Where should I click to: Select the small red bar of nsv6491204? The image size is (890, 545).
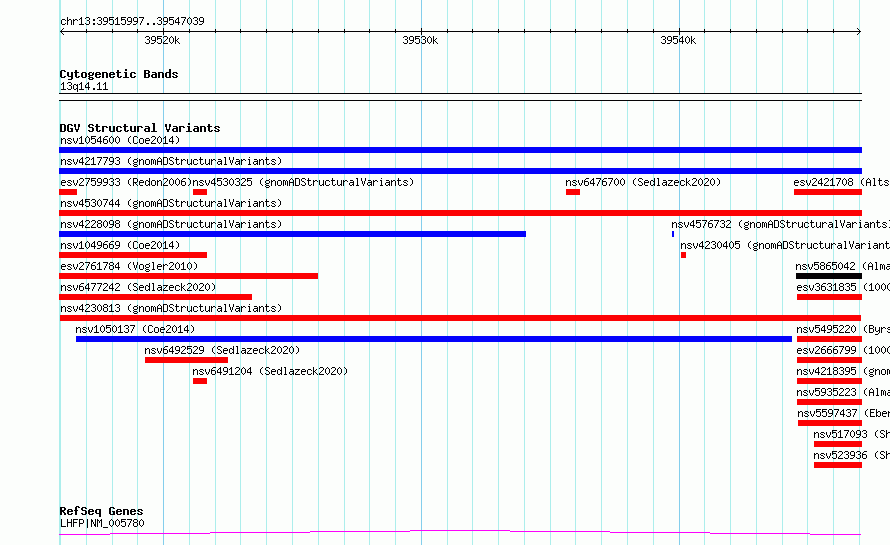[x=200, y=382]
